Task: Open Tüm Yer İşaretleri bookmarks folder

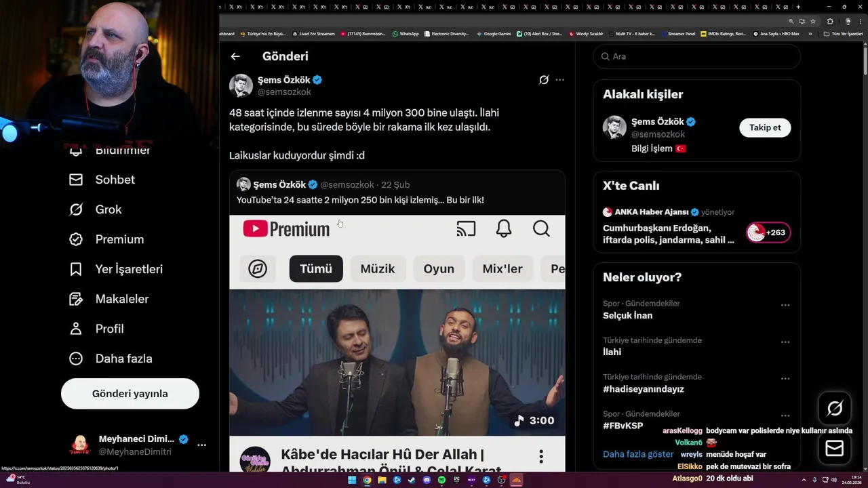Action: 843,33
